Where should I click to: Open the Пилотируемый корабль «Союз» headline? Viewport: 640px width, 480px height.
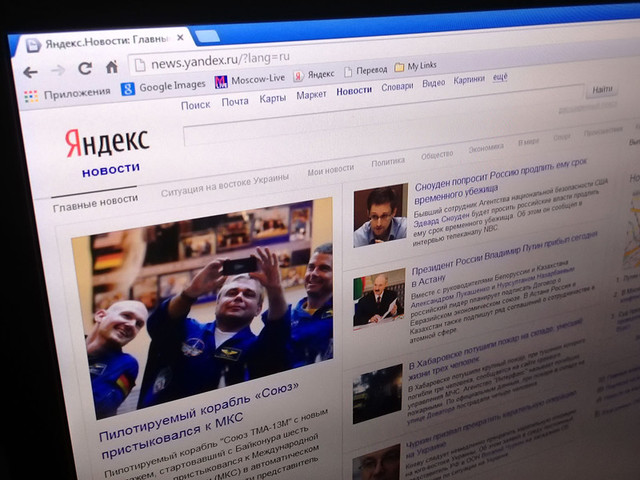[x=200, y=419]
